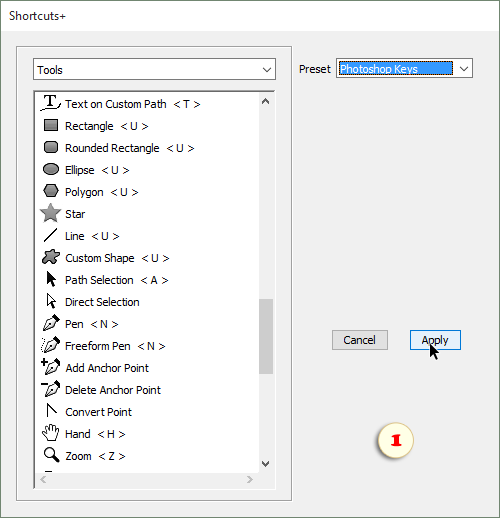Click the Photoshop Keys preset field
This screenshot has height=518, width=500.
(x=396, y=69)
